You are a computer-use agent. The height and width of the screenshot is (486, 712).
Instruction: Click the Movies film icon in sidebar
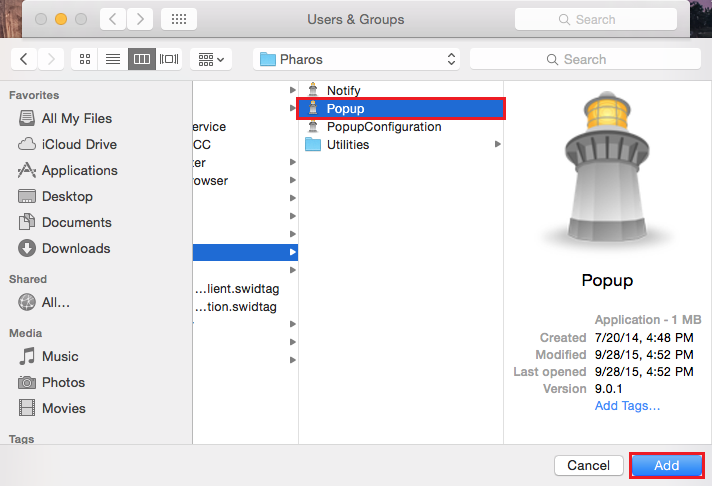click(27, 408)
